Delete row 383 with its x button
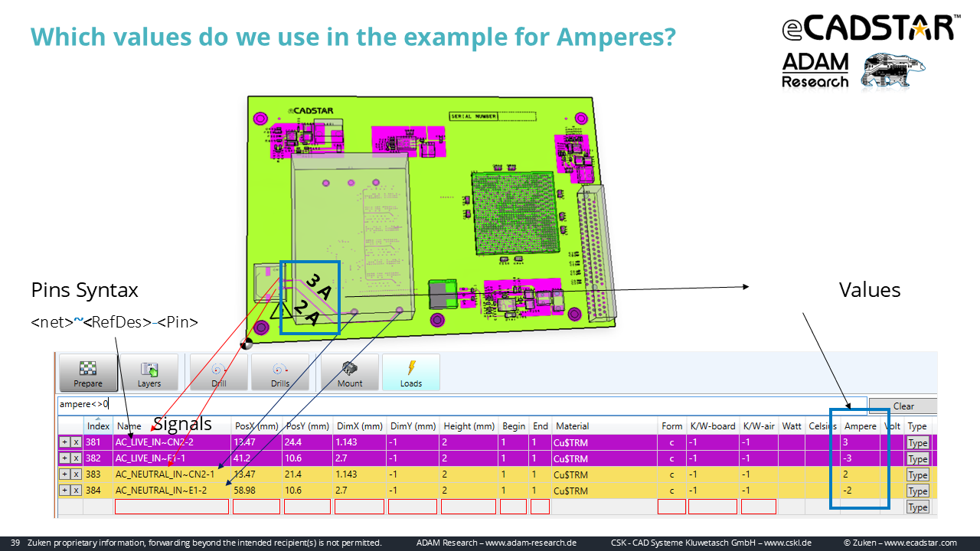The height and width of the screenshot is (551, 980). [x=76, y=474]
